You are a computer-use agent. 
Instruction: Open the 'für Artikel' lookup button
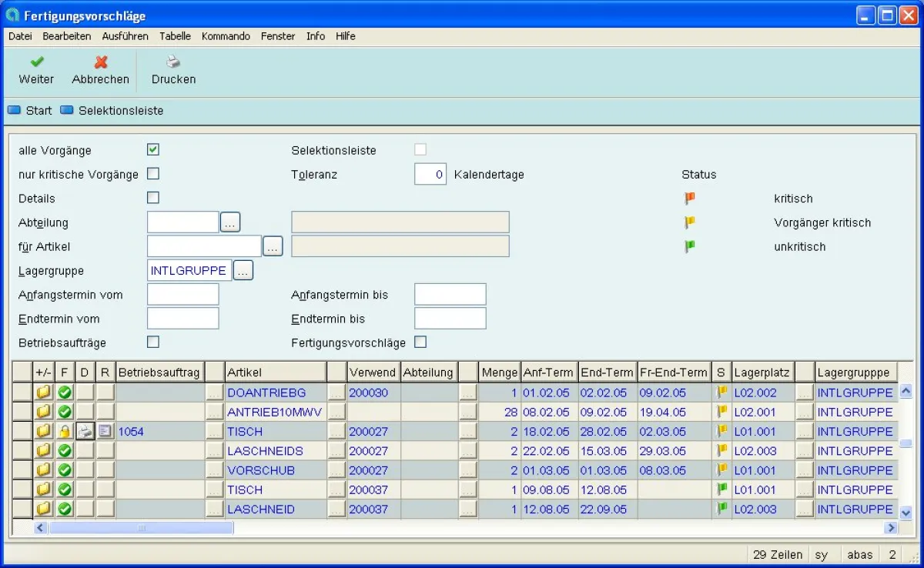coord(273,246)
